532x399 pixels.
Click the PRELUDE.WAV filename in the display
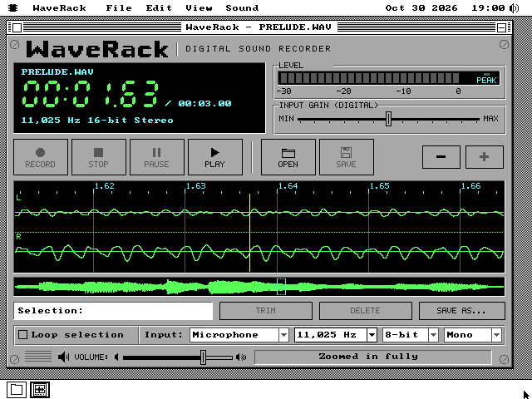pos(57,72)
